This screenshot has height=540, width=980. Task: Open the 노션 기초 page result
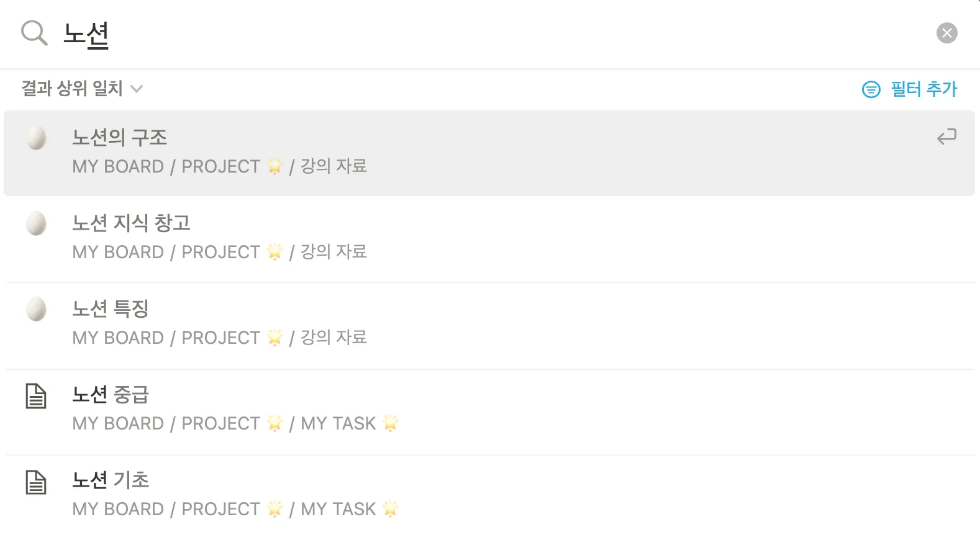click(x=111, y=480)
